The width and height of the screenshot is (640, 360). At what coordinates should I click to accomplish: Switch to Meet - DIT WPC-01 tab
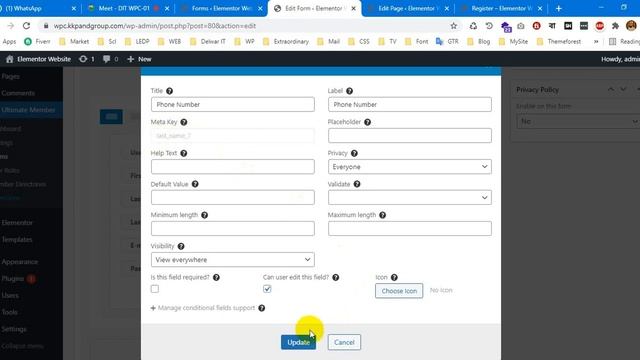[128, 8]
